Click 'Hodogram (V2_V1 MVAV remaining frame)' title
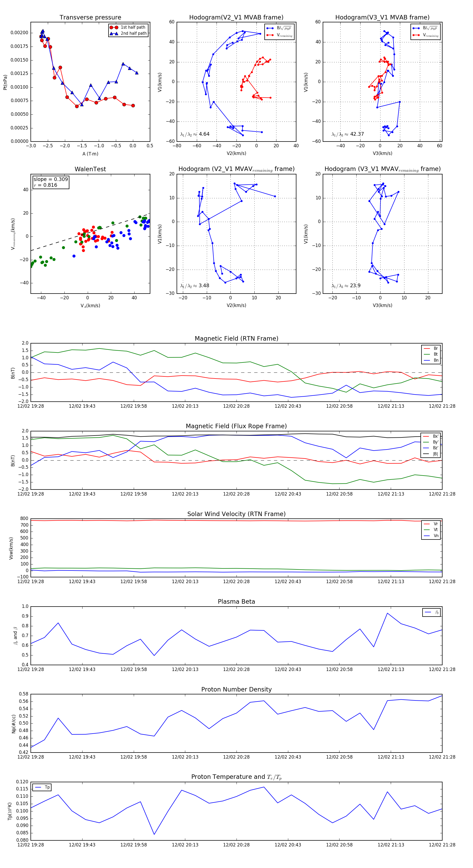473x868 pixels. pyautogui.click(x=236, y=169)
